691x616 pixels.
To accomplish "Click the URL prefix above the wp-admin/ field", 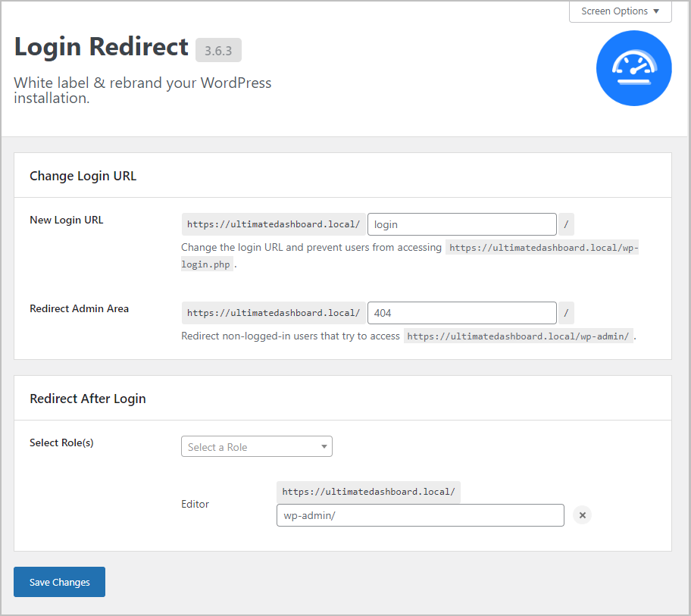I will tap(368, 492).
